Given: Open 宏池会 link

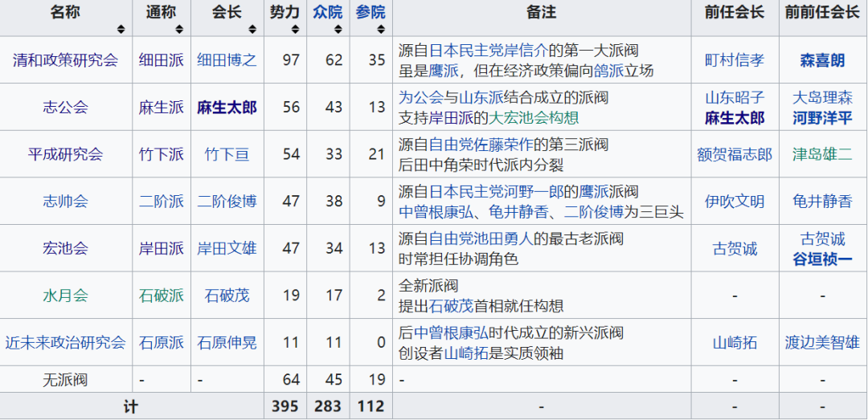Looking at the screenshot, I should pos(65,248).
